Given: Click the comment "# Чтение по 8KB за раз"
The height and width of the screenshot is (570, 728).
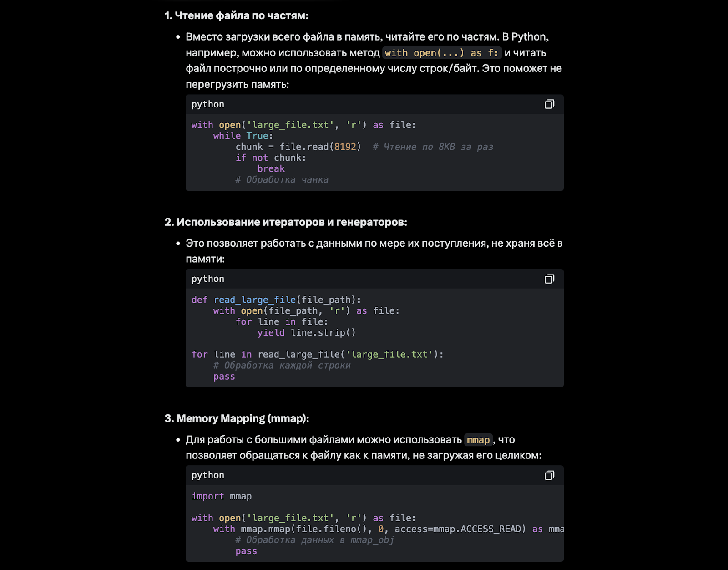Looking at the screenshot, I should point(433,147).
